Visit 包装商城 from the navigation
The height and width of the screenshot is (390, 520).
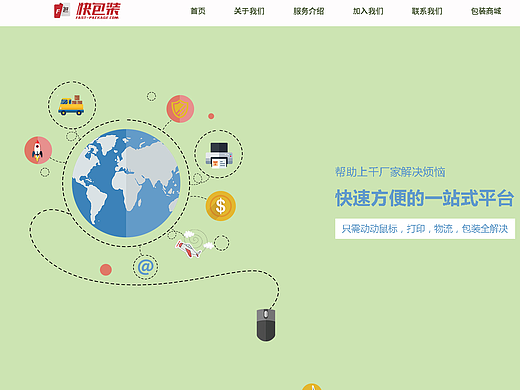pyautogui.click(x=486, y=11)
